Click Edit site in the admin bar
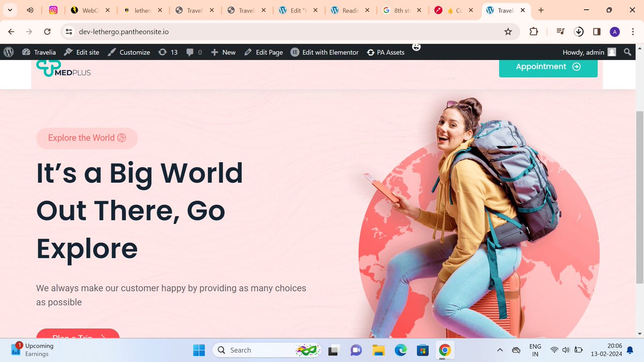The image size is (644, 362). [82, 52]
